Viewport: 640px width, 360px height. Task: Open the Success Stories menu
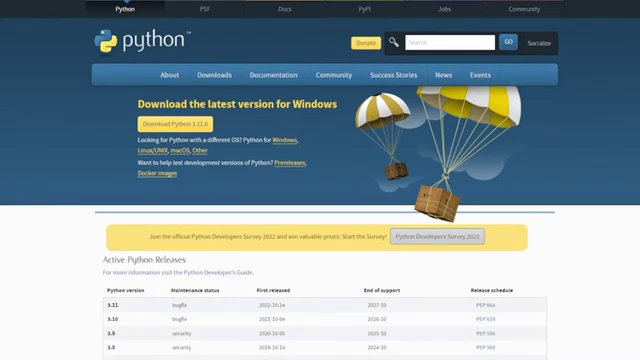click(x=393, y=75)
